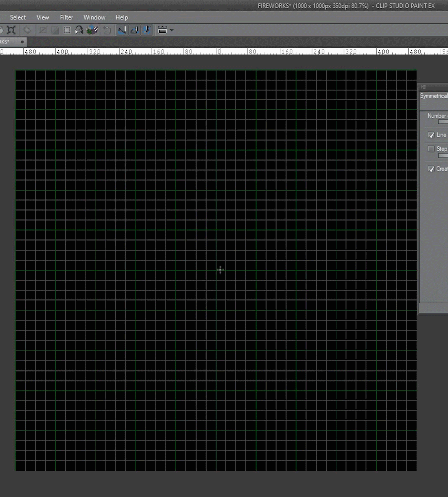Open the Help menu

[122, 17]
